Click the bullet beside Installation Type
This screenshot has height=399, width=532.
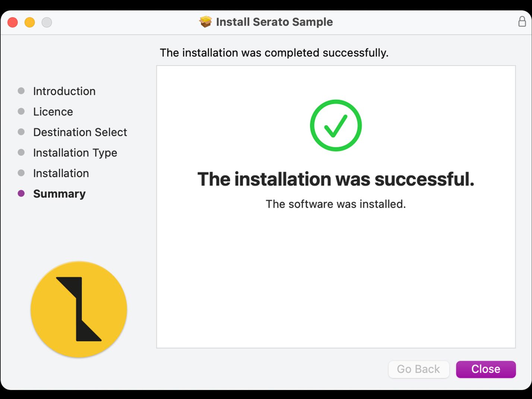click(20, 153)
